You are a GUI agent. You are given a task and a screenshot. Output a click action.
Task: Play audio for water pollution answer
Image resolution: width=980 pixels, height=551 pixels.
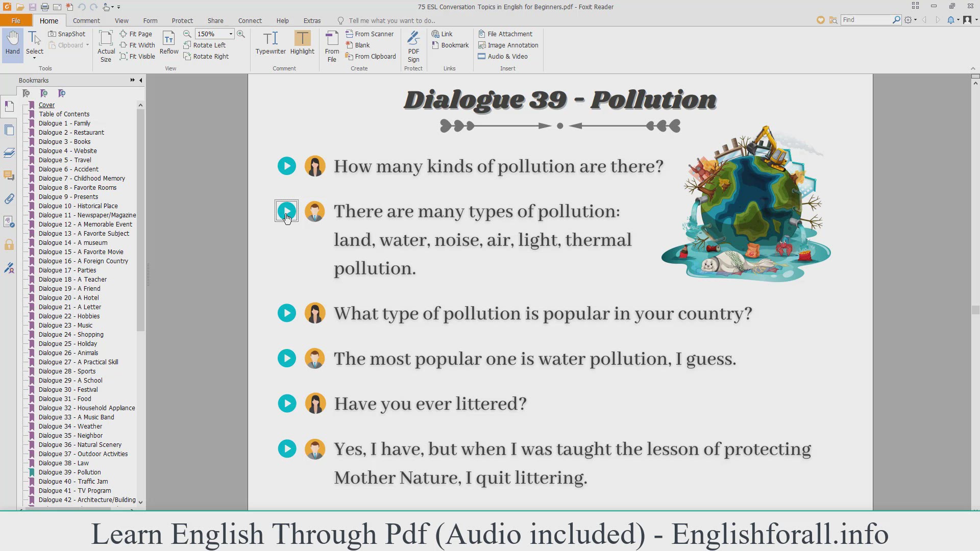287,358
